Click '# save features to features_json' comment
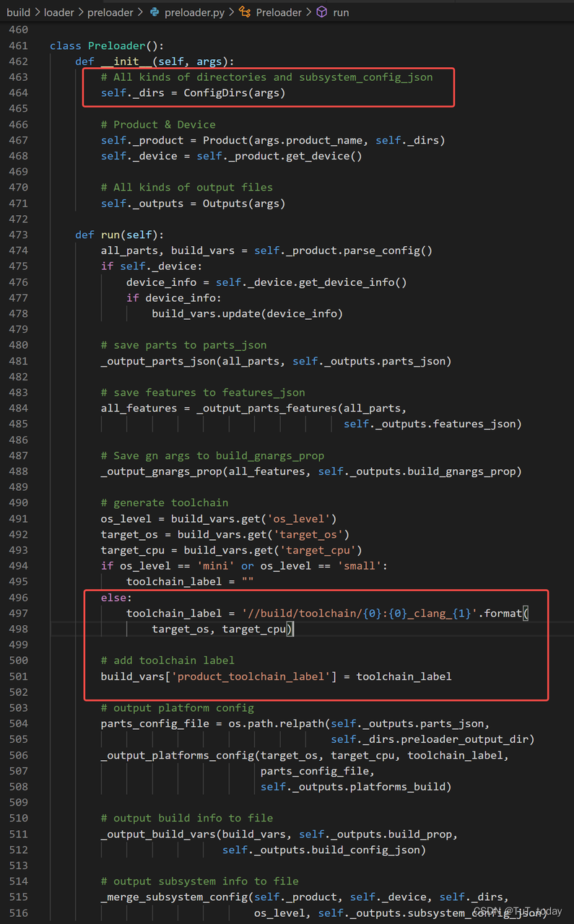Viewport: 574px width, 924px height. [x=203, y=392]
